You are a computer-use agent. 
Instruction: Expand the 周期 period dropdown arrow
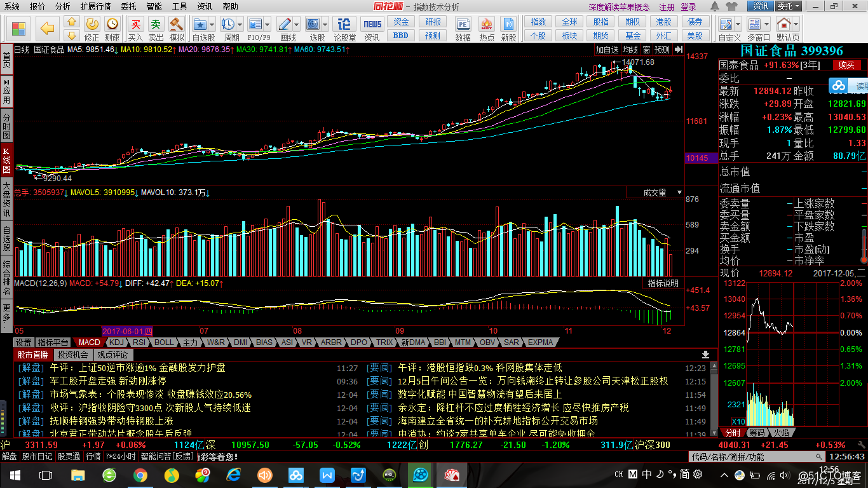239,24
